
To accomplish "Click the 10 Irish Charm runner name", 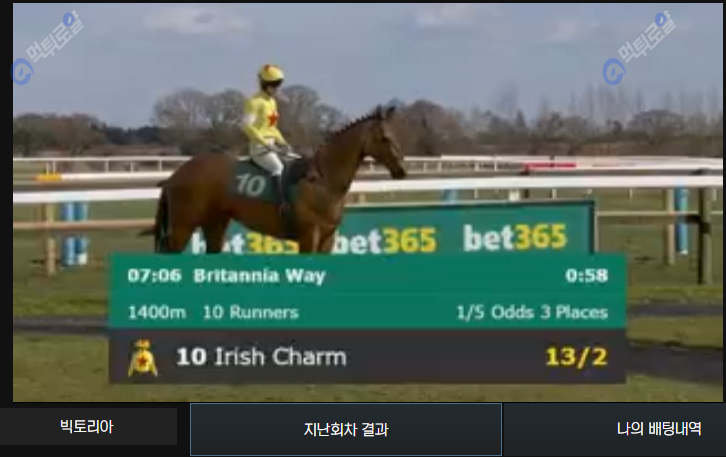I will [x=261, y=357].
